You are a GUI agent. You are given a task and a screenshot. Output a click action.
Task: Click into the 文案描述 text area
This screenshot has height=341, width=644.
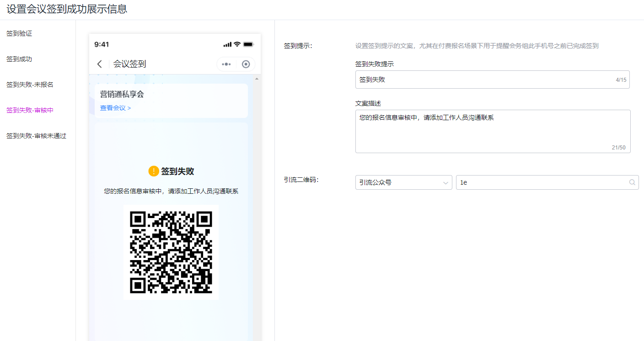point(493,131)
